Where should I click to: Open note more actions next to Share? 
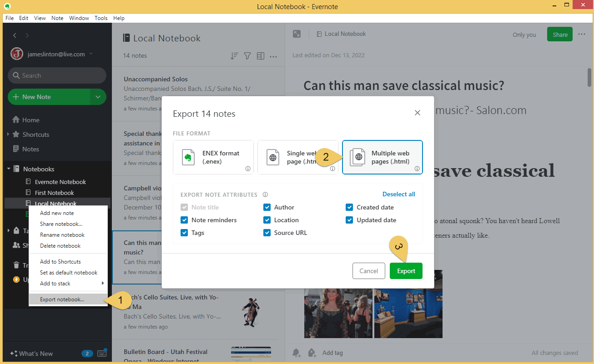click(582, 34)
